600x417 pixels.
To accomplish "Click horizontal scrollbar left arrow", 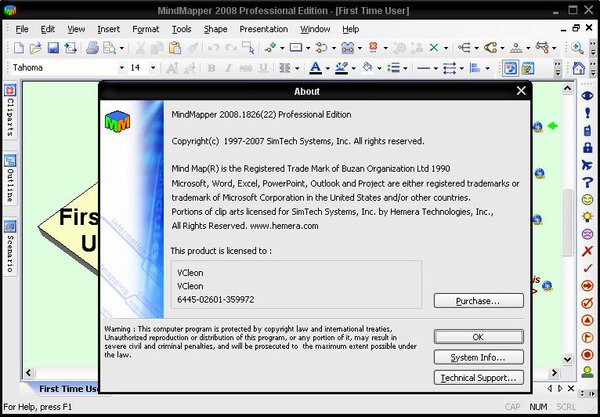I will point(29,372).
